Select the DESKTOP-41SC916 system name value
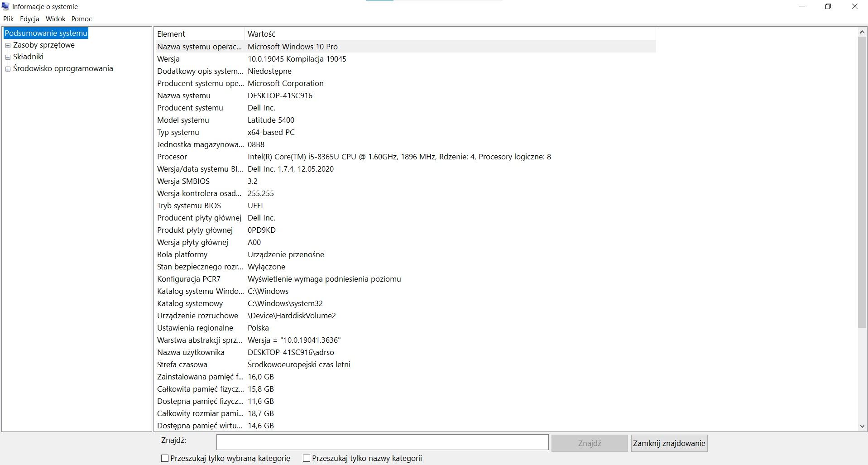The image size is (868, 465). 280,96
